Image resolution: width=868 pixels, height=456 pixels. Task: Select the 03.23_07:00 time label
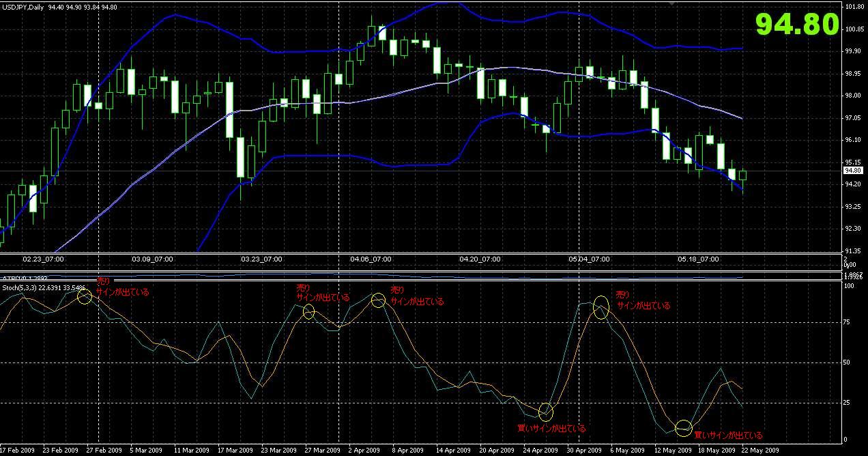[x=261, y=259]
